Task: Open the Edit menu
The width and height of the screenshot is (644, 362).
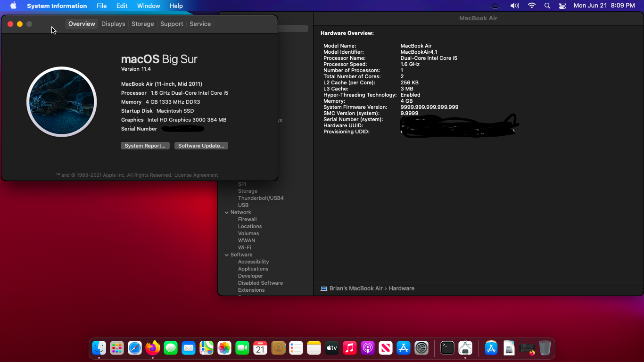Action: (x=122, y=6)
